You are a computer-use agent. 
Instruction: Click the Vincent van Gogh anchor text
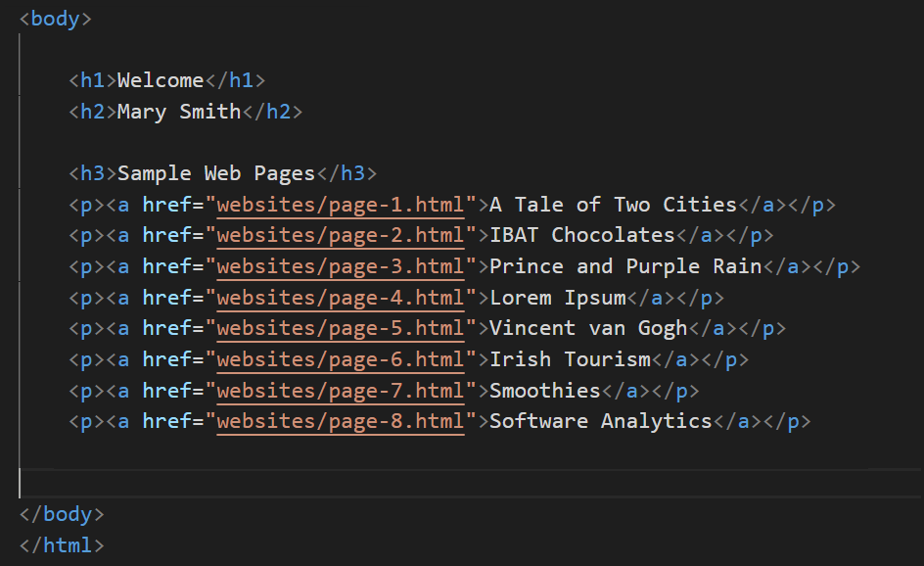588,328
